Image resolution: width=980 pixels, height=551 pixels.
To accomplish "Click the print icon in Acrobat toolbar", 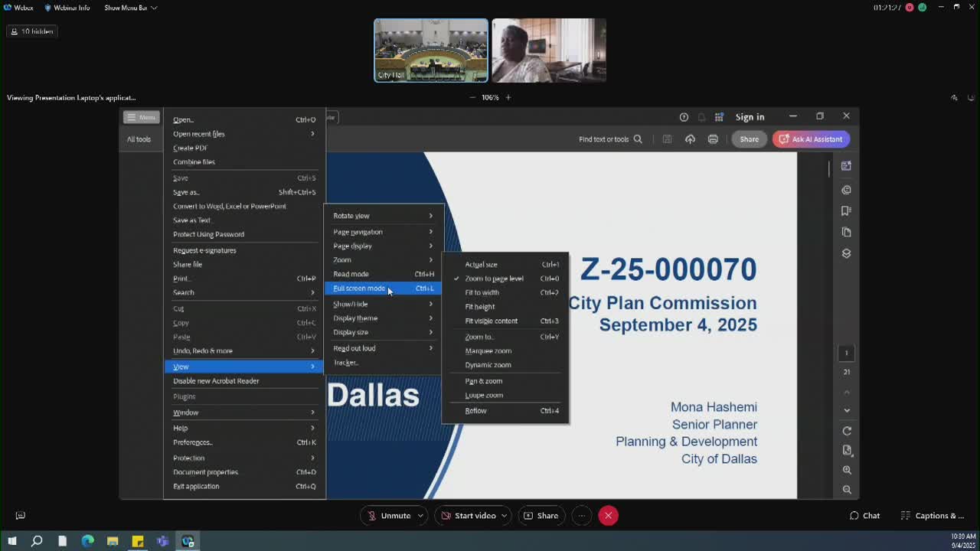I will tap(713, 139).
